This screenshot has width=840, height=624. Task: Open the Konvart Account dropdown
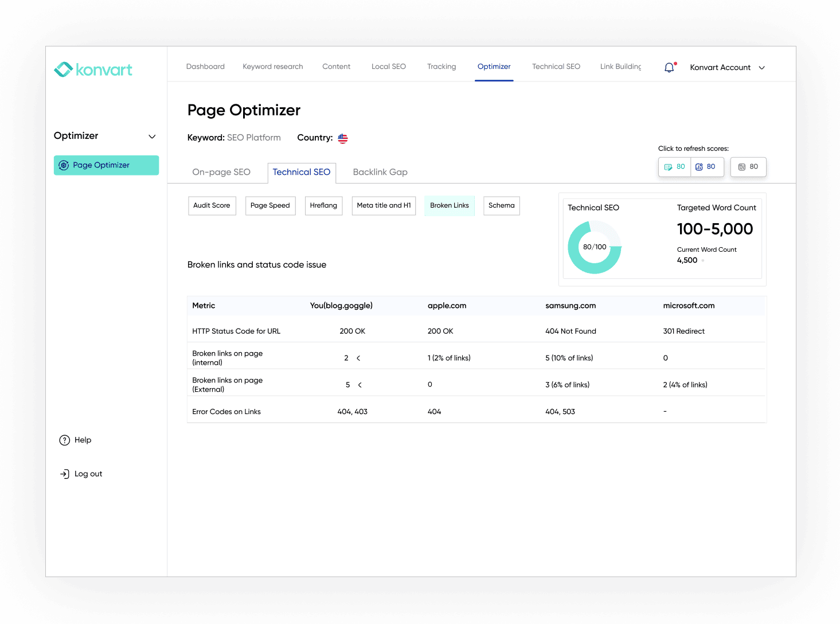726,67
